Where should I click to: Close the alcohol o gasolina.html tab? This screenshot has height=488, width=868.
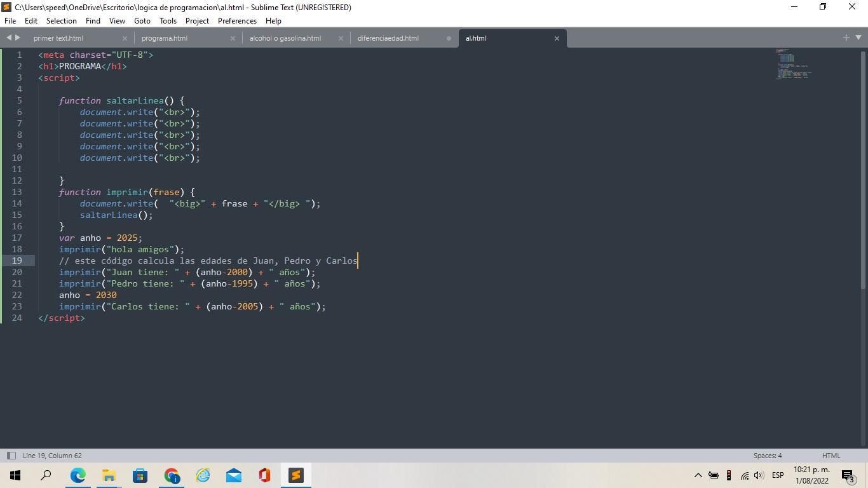point(341,38)
